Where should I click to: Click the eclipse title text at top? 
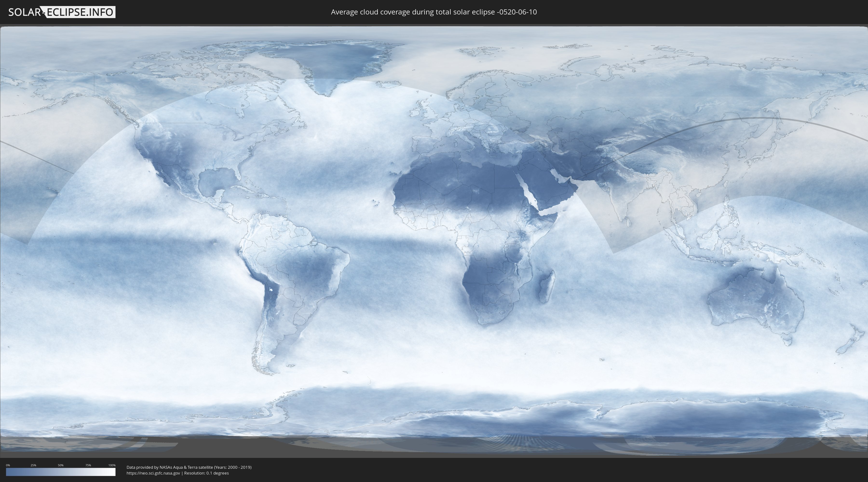coord(434,12)
